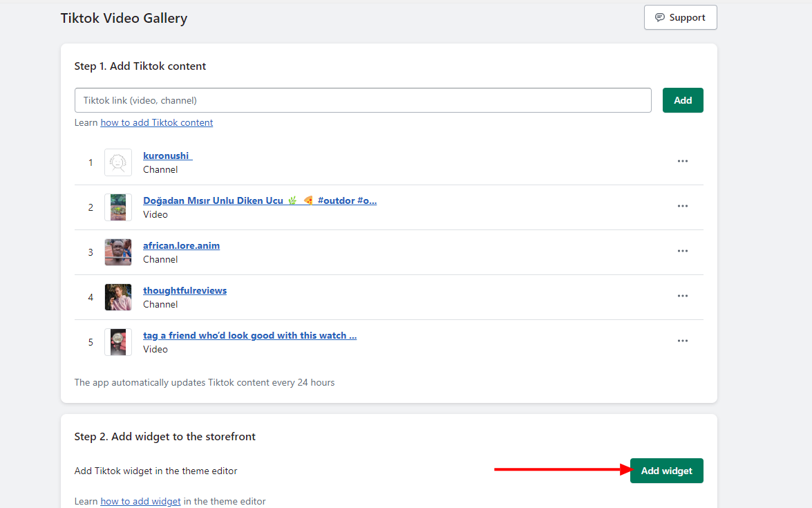Viewport: 812px width, 508px height.
Task: Open the kuronushi_ channel link
Action: [168, 156]
